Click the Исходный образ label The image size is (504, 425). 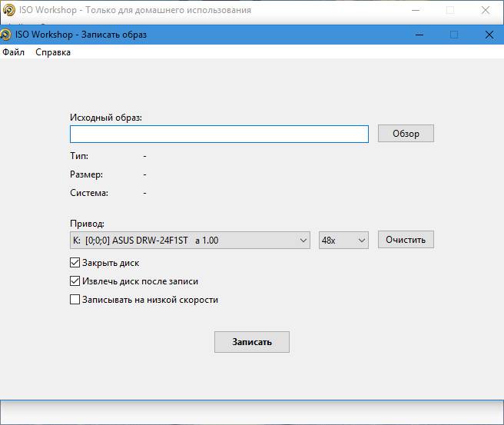(106, 118)
